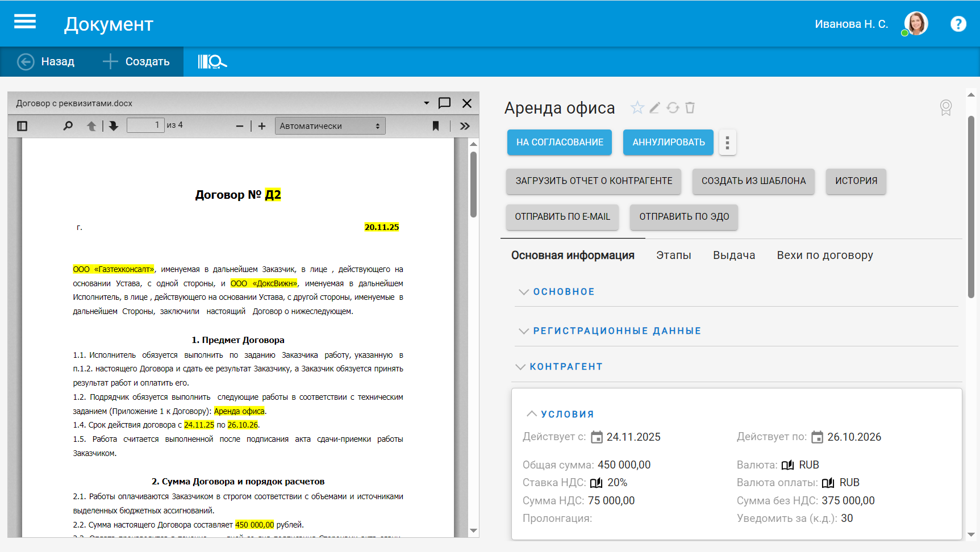Image resolution: width=980 pixels, height=552 pixels.
Task: Delete document using trash icon
Action: pyautogui.click(x=690, y=107)
